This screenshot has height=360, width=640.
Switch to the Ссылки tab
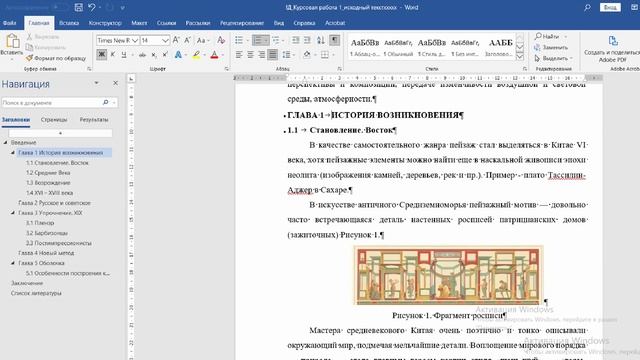tap(166, 23)
